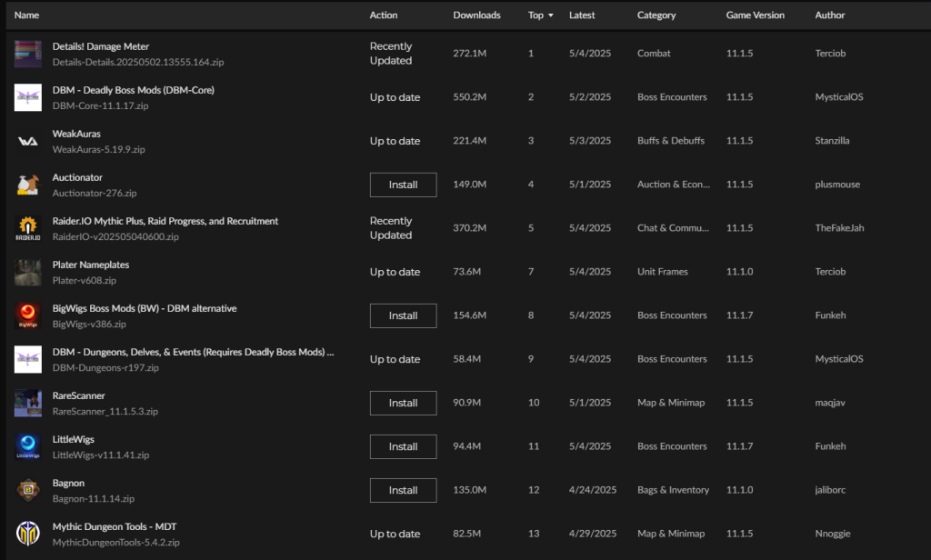
Task: Click the LittleWigs addon icon
Action: pyautogui.click(x=28, y=446)
